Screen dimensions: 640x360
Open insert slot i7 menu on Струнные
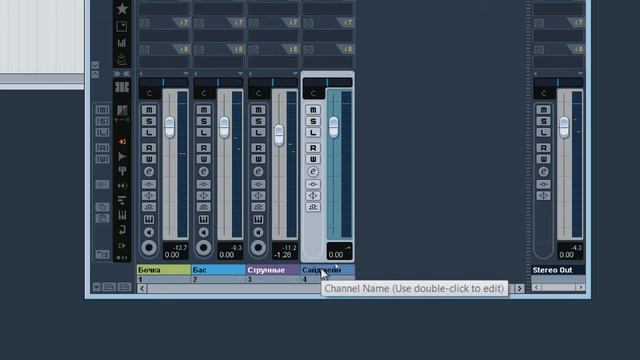tap(290, 22)
